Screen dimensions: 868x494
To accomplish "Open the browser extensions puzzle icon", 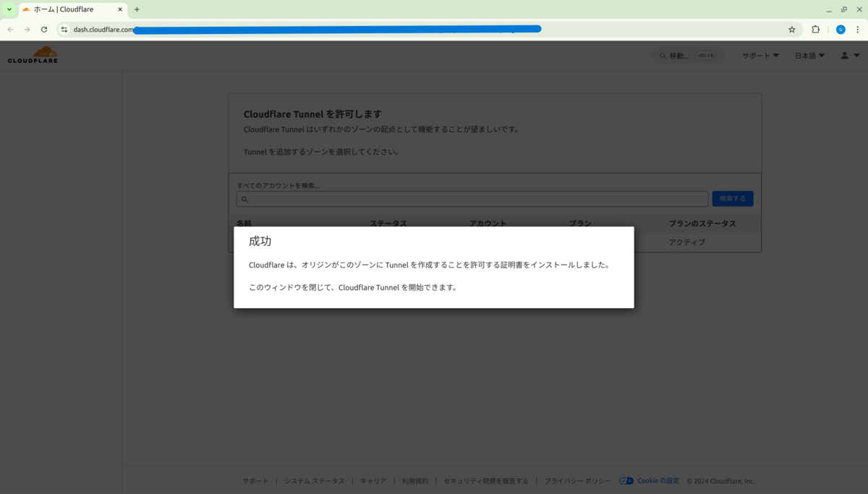I will coord(816,30).
